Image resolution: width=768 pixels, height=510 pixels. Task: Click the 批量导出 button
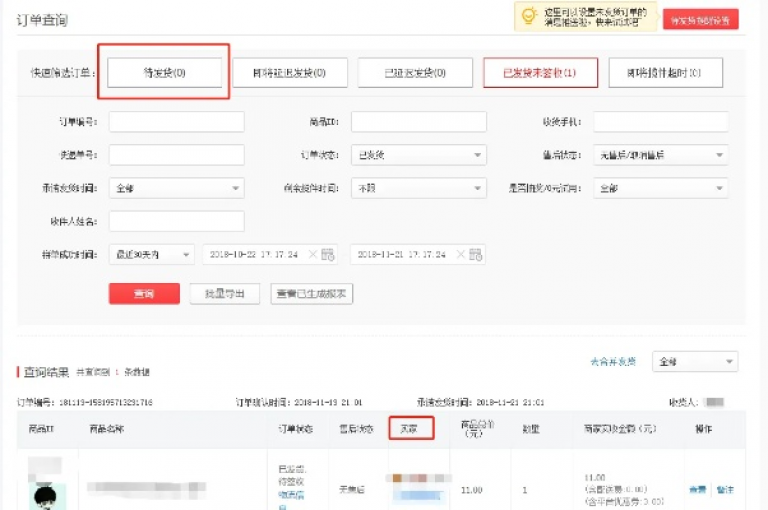[x=225, y=293]
